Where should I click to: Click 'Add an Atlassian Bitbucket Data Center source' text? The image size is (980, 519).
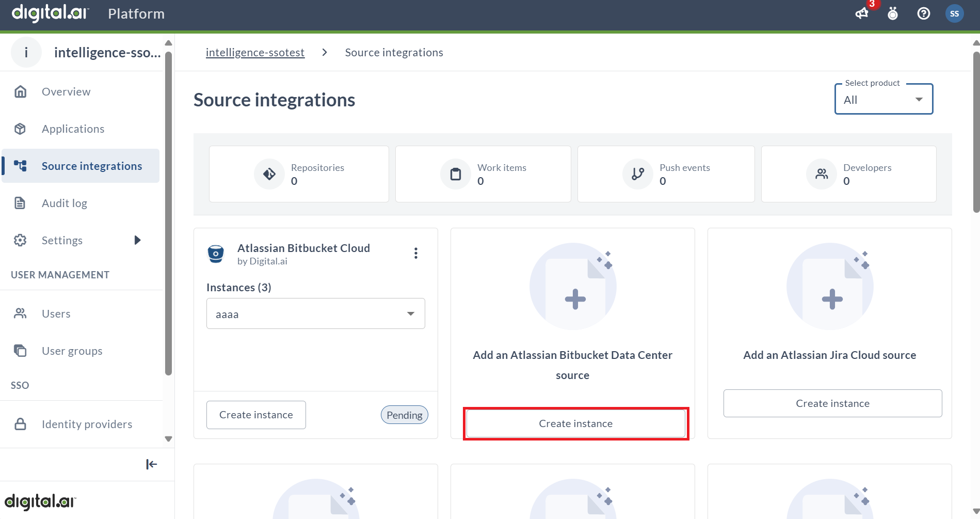[573, 365]
